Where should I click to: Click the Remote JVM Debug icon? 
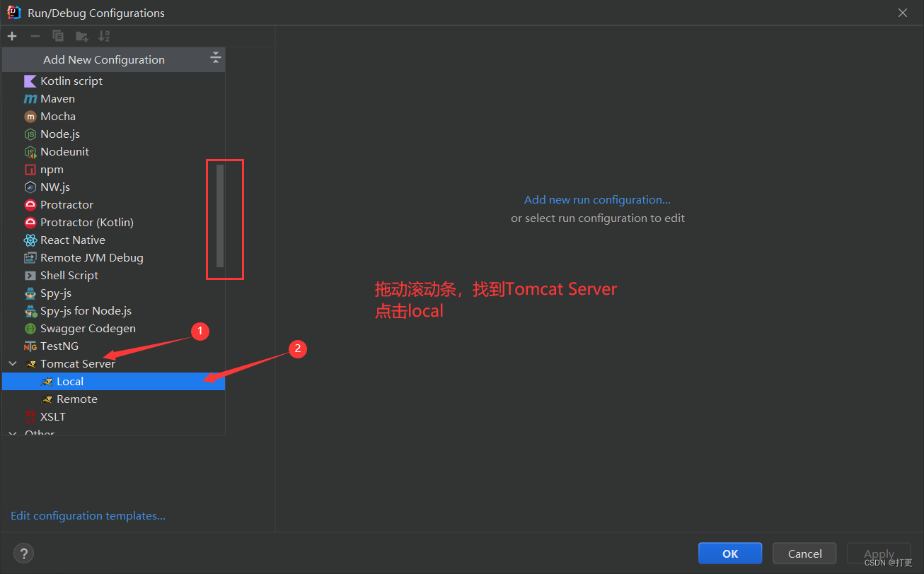coord(30,258)
